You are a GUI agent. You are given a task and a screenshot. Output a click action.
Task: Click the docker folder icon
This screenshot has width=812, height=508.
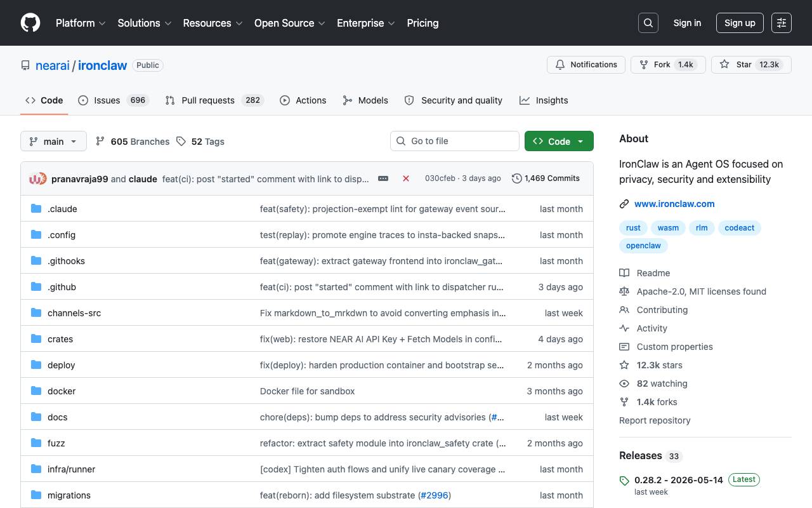coord(36,391)
